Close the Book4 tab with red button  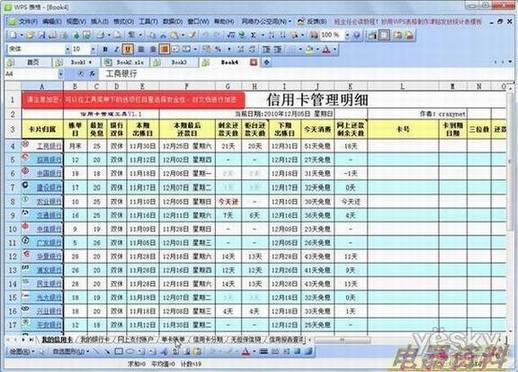click(x=254, y=62)
